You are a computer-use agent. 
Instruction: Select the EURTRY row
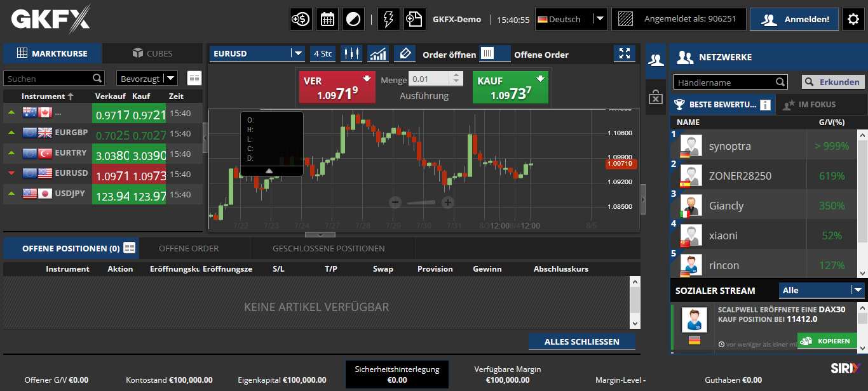[x=103, y=154]
